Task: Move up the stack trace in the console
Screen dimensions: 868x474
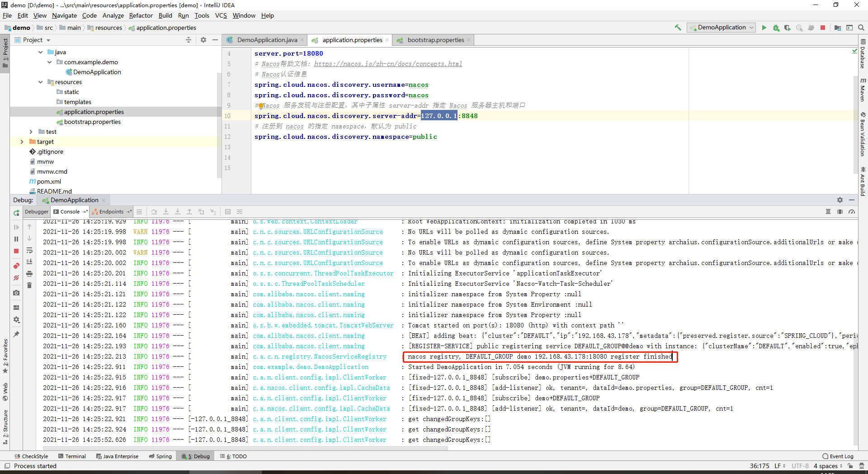Action: [x=29, y=227]
